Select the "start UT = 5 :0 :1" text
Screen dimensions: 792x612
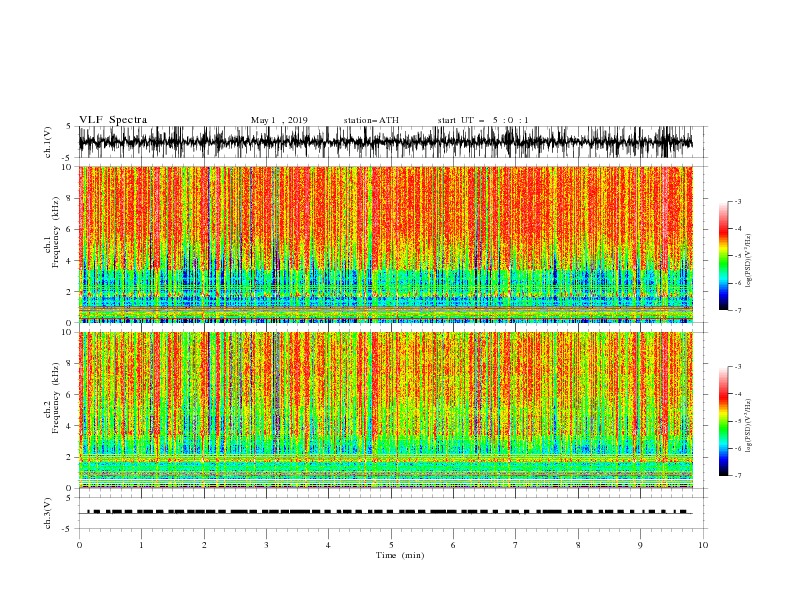pos(483,120)
